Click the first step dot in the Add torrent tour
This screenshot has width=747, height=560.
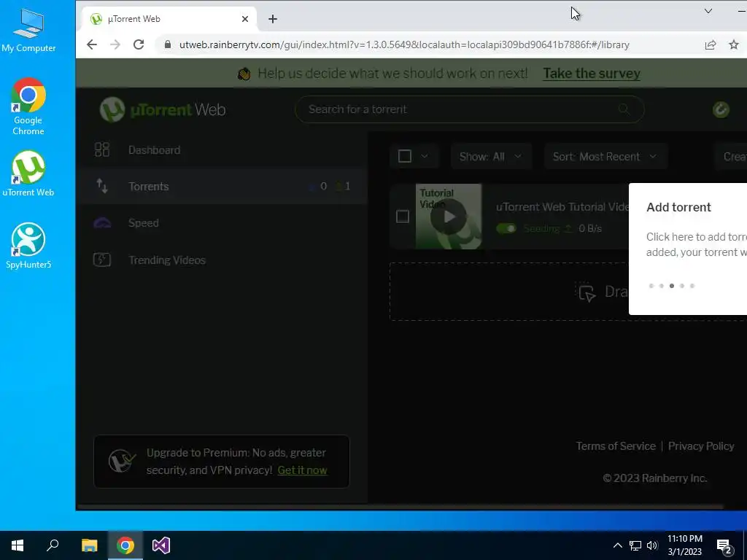coord(651,286)
